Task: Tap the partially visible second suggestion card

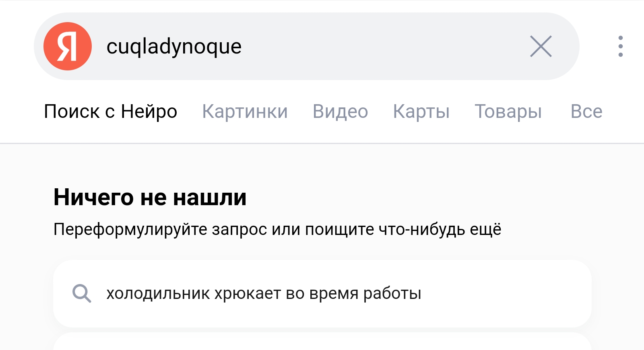Action: pyautogui.click(x=322, y=341)
